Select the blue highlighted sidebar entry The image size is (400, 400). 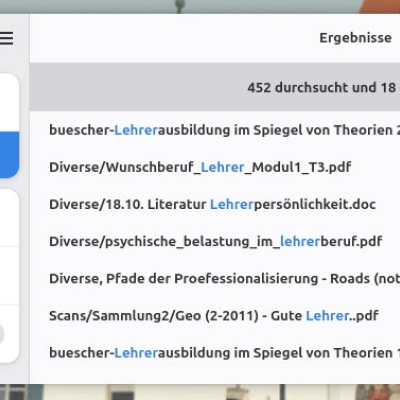[9, 155]
